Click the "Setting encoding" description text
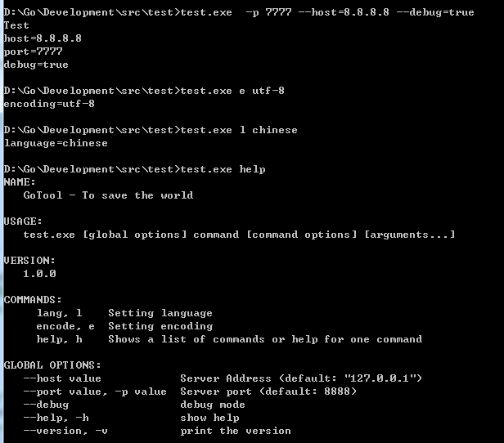The height and width of the screenshot is (443, 504). coord(160,326)
